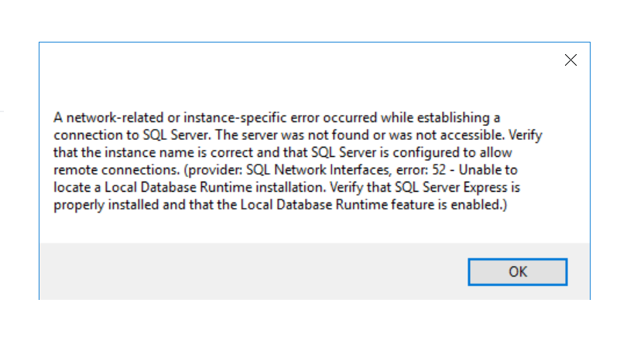
Task: Click "Unable to" at the fourth line's end
Action: pos(488,170)
